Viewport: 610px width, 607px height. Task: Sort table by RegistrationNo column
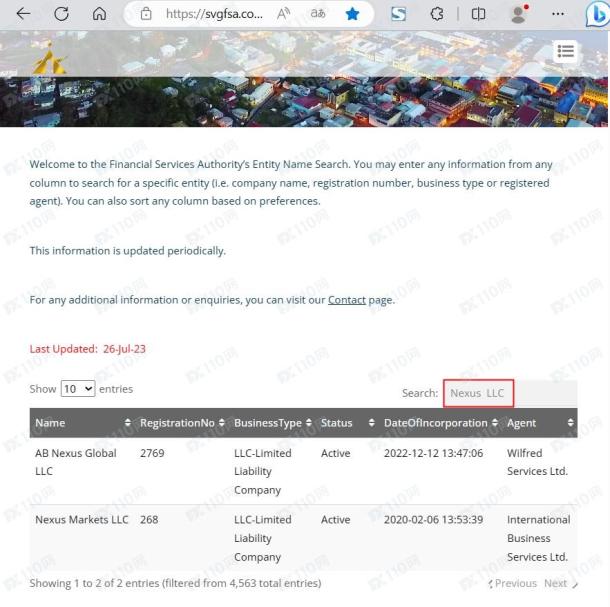[182, 423]
